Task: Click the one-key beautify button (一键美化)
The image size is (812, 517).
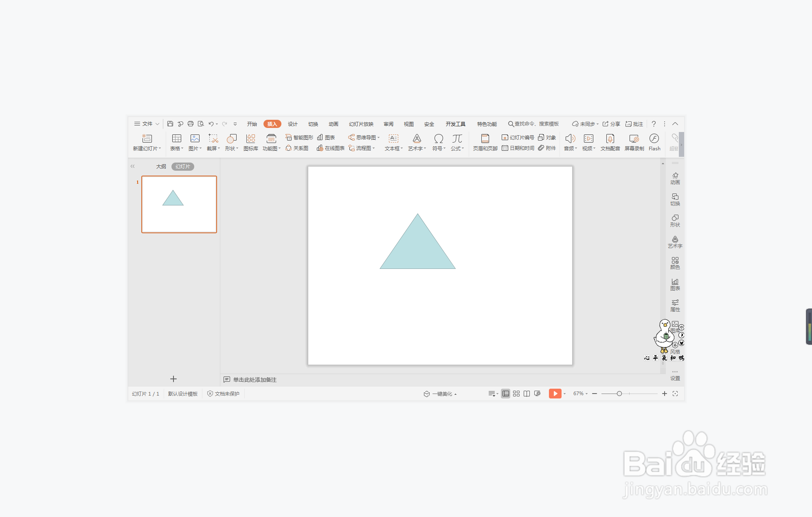Action: coord(440,394)
